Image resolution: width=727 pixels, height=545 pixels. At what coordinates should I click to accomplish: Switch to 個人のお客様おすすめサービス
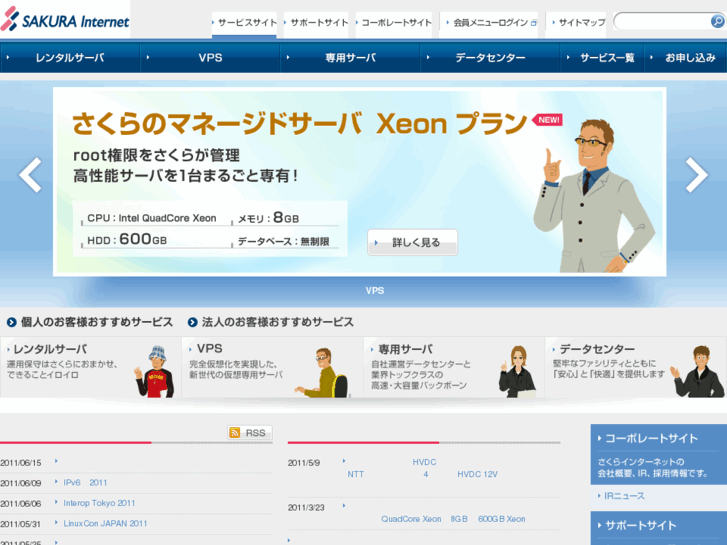point(96,322)
